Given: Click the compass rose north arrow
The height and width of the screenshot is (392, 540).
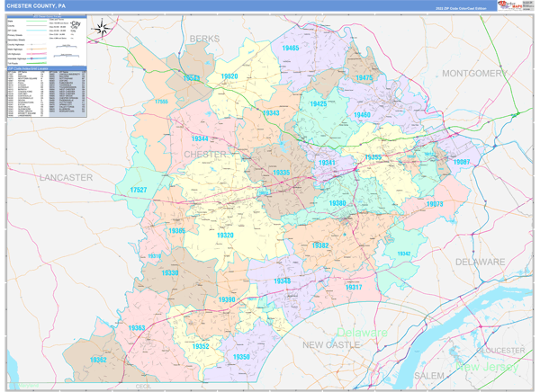Looking at the screenshot, I should [103, 27].
